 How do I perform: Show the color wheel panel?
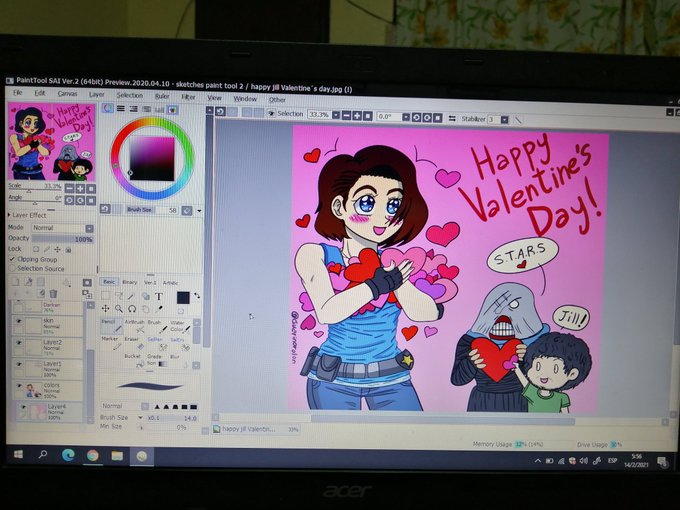(x=107, y=108)
